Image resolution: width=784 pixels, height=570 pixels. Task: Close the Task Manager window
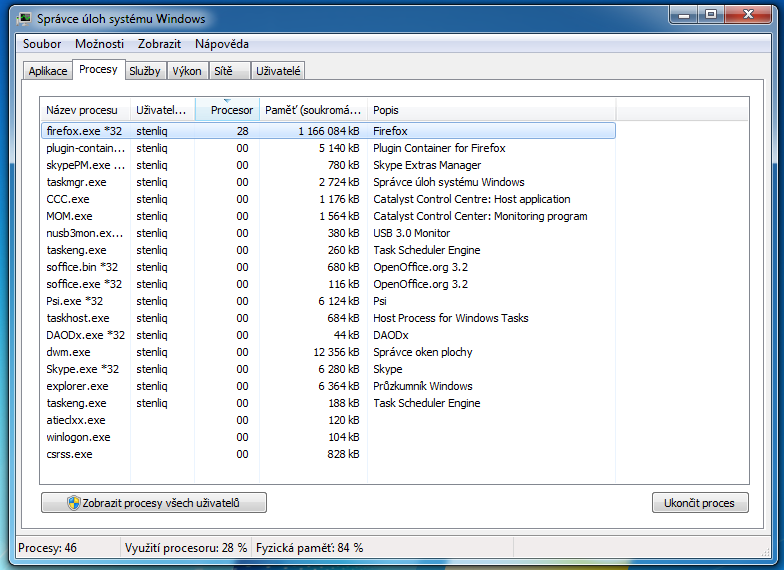coord(748,15)
